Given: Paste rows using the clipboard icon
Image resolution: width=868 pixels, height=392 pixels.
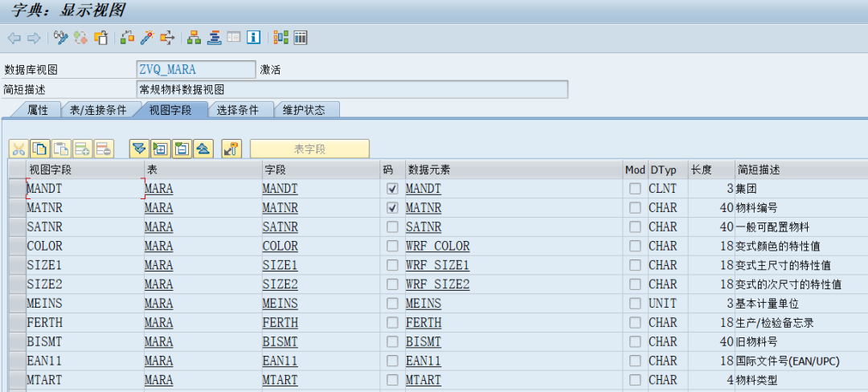Looking at the screenshot, I should pyautogui.click(x=61, y=148).
